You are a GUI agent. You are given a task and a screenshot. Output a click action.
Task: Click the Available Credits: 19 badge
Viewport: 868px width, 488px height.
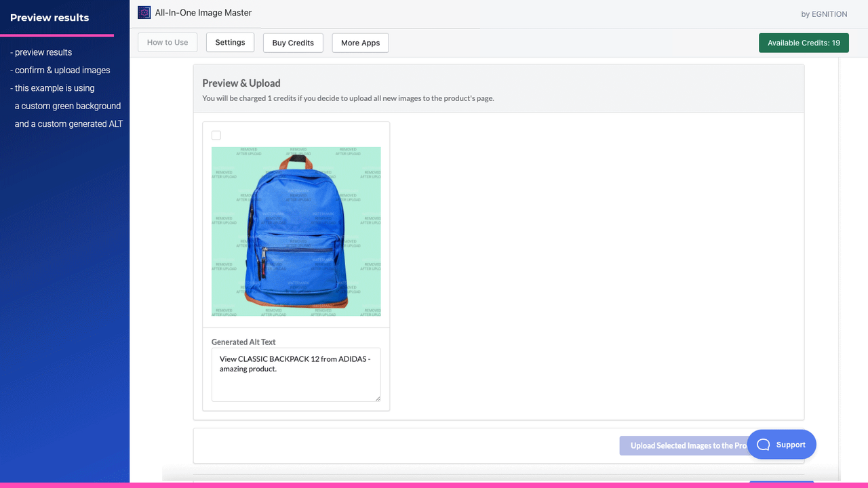[x=804, y=43]
